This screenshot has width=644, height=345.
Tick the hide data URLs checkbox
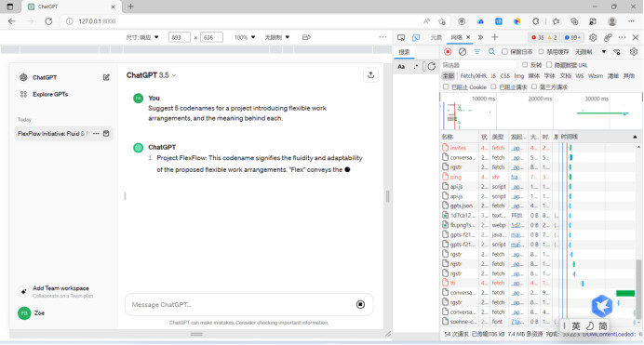point(549,65)
